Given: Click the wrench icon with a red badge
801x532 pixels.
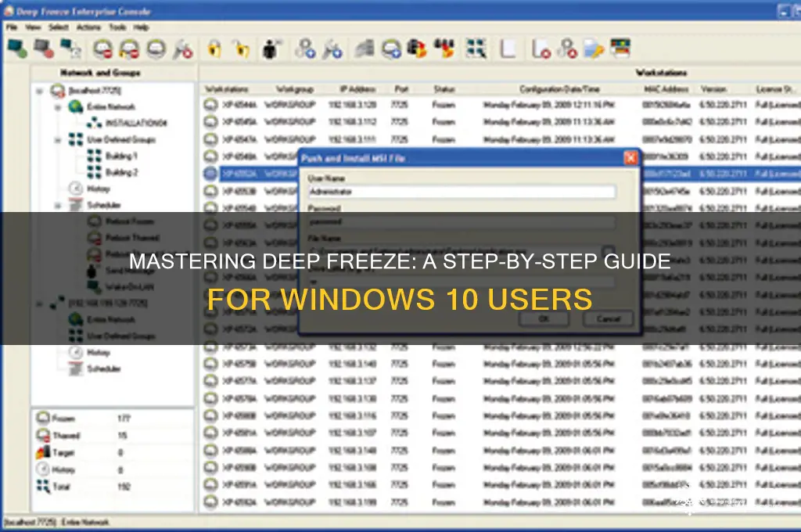Looking at the screenshot, I should coord(183,49).
